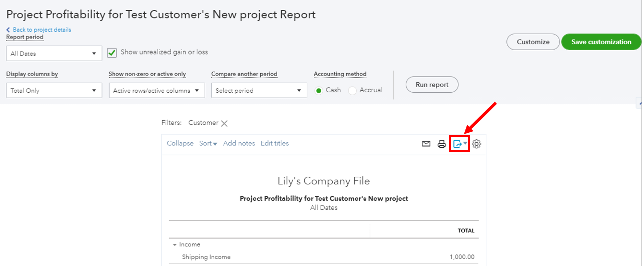Screen dimensions: 644x266
Task: Click Collapse in the report toolbar
Action: coord(180,144)
